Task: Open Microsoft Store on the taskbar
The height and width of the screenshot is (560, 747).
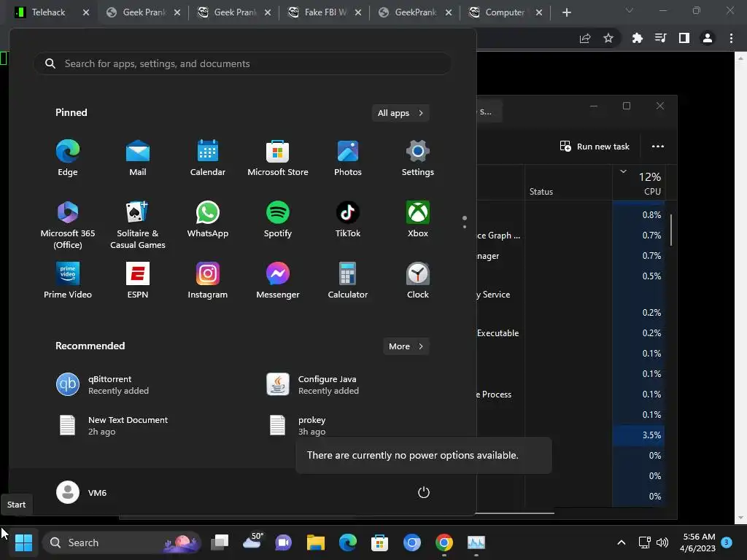Action: click(x=379, y=542)
